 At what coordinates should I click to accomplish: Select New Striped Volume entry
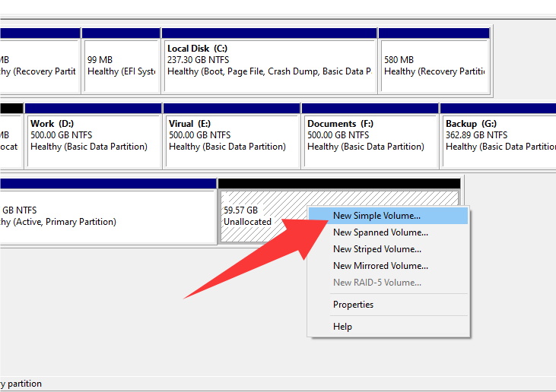[388, 249]
